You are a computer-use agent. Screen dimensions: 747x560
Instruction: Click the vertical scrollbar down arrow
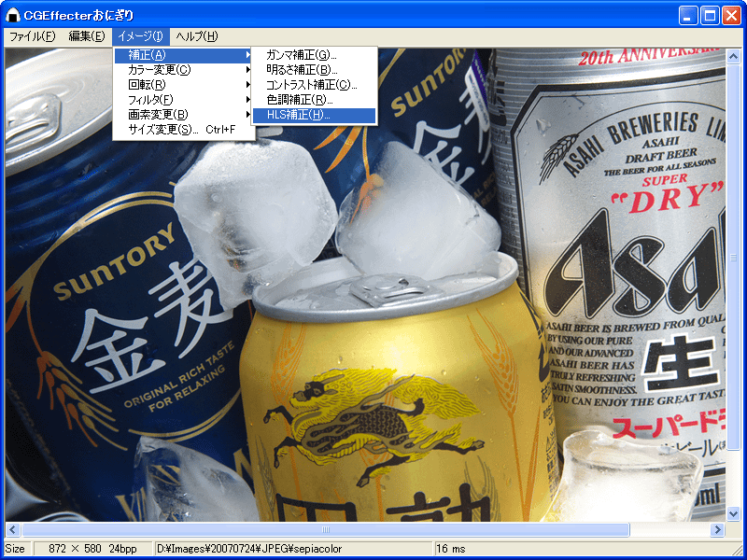[x=733, y=513]
